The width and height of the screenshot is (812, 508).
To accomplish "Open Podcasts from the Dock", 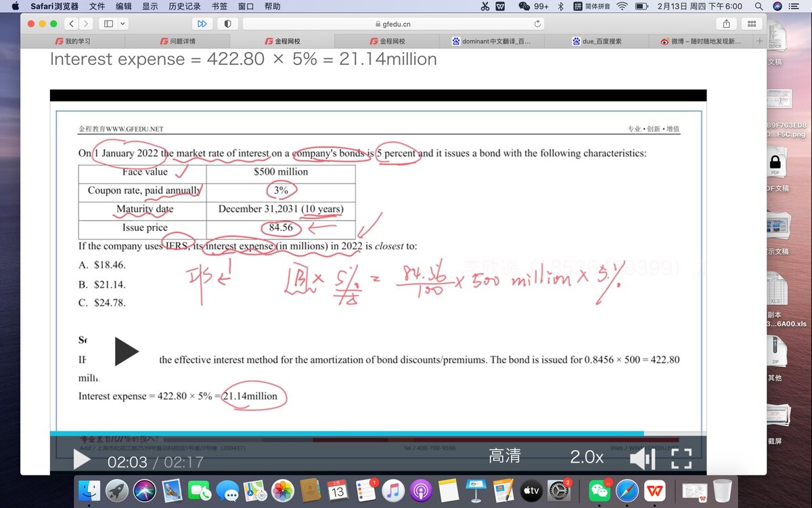I will pyautogui.click(x=420, y=490).
